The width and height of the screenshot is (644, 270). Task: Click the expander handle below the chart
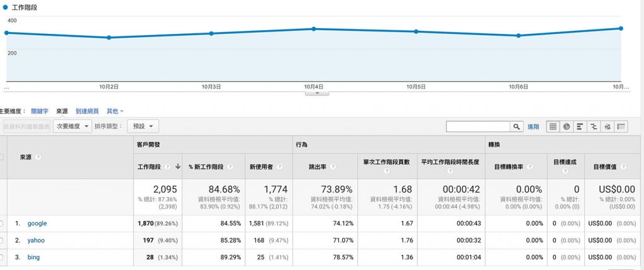(x=317, y=94)
